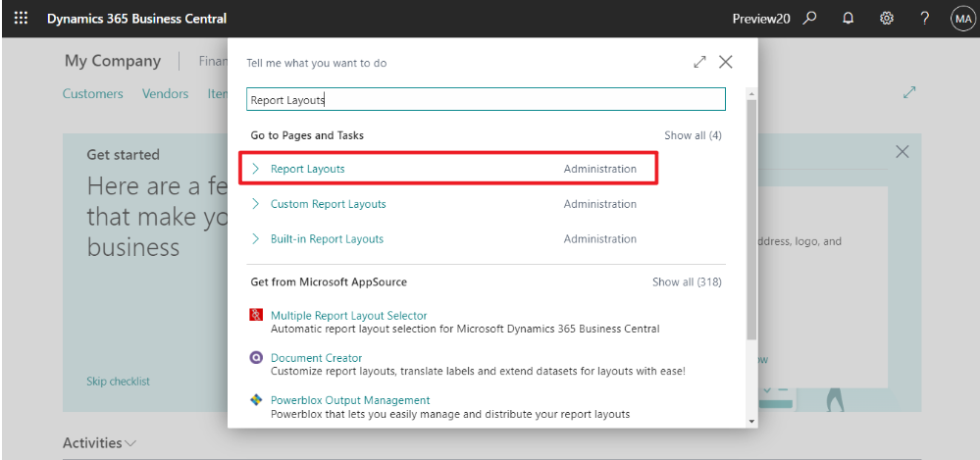
Task: Expand the Tell Me dialog to full size
Action: (700, 62)
